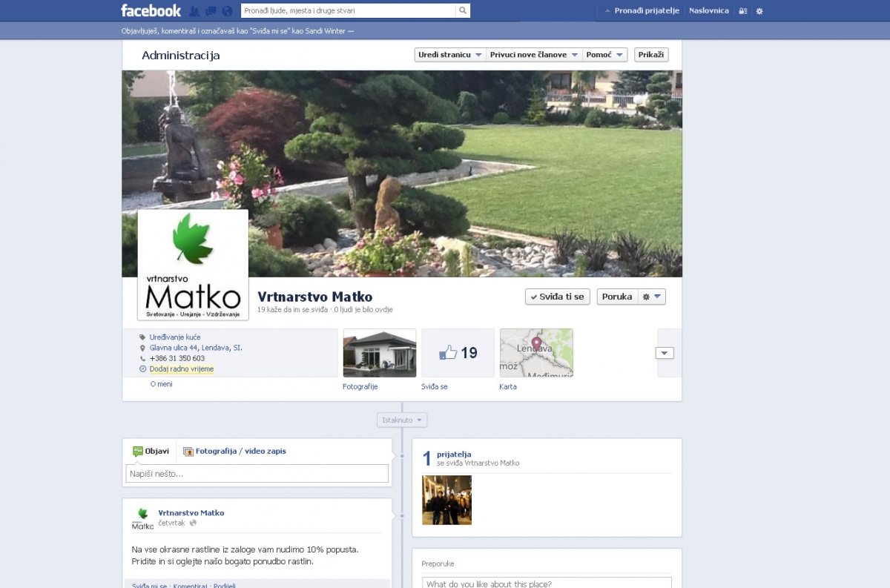Image resolution: width=890 pixels, height=588 pixels.
Task: Click the Facebook logo
Action: 151,10
